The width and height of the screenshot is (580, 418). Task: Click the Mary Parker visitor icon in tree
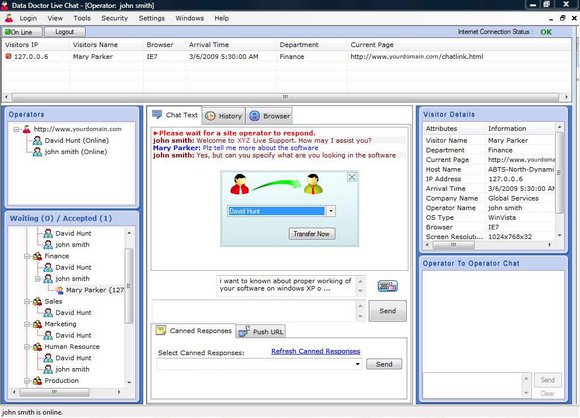(x=60, y=290)
